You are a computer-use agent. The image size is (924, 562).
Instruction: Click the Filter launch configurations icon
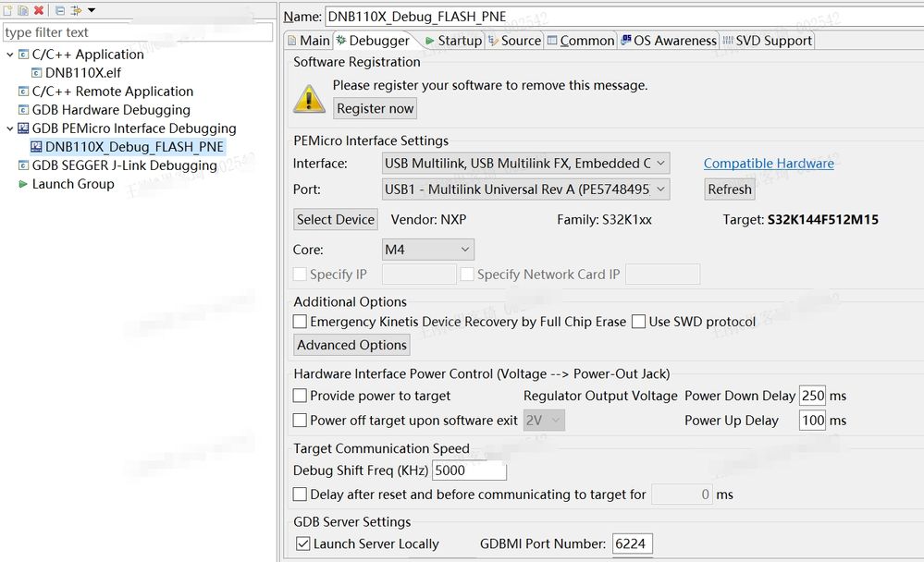point(76,10)
